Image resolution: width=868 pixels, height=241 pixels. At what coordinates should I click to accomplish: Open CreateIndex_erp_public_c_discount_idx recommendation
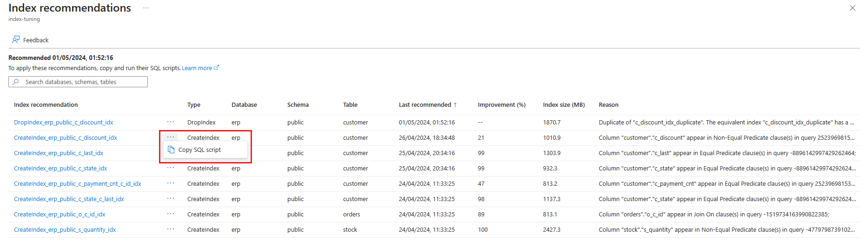tap(66, 138)
